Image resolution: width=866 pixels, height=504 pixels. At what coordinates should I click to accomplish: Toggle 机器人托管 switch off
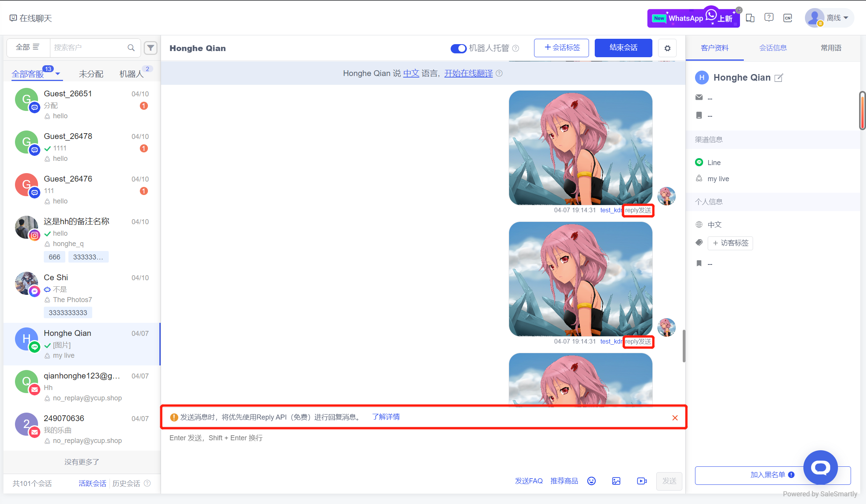(458, 48)
